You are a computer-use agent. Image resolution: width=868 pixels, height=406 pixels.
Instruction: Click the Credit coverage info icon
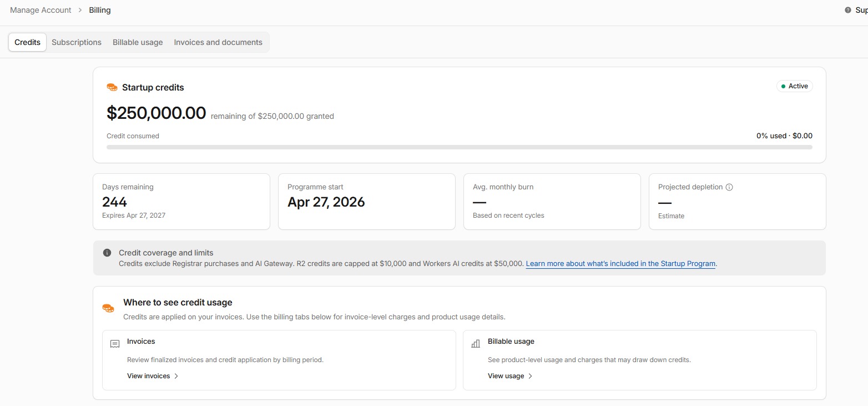tap(107, 253)
